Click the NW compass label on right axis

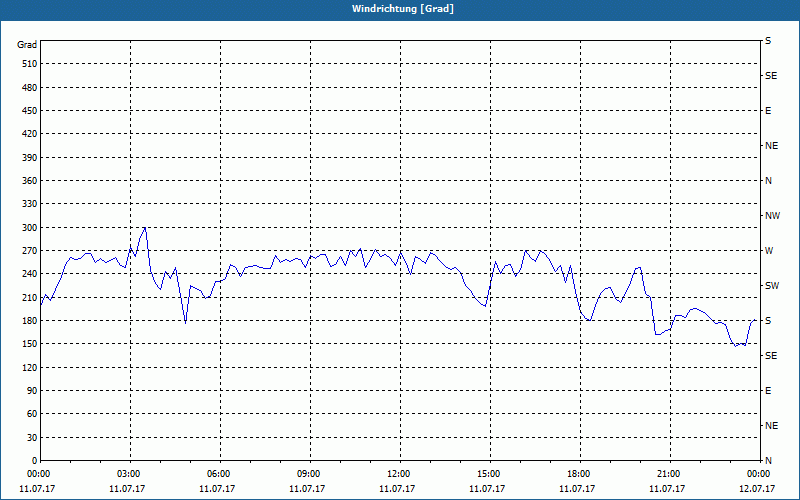(772, 216)
